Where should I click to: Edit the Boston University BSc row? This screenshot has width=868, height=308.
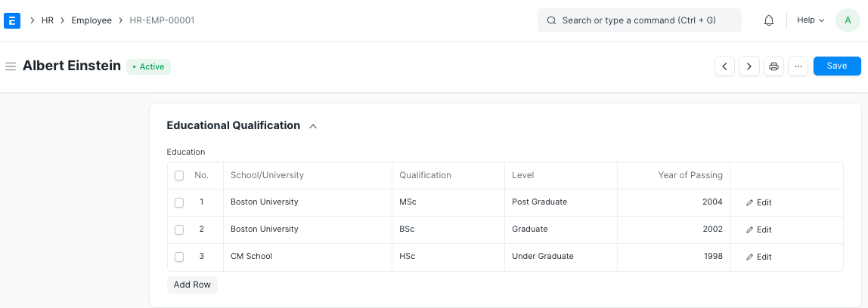click(759, 229)
